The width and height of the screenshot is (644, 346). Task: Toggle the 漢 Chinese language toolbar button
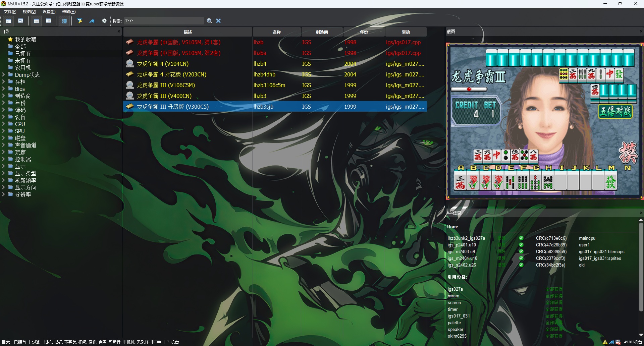[64, 21]
